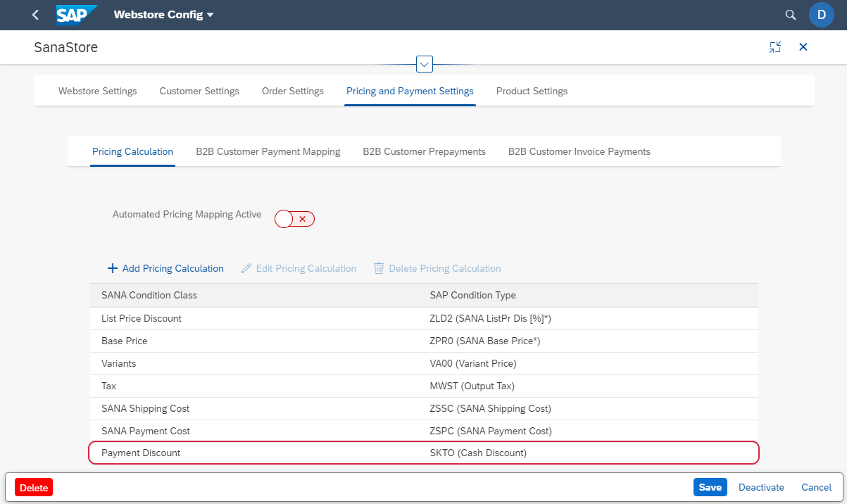Click the Deactivate button
This screenshot has width=847, height=504.
tap(761, 487)
